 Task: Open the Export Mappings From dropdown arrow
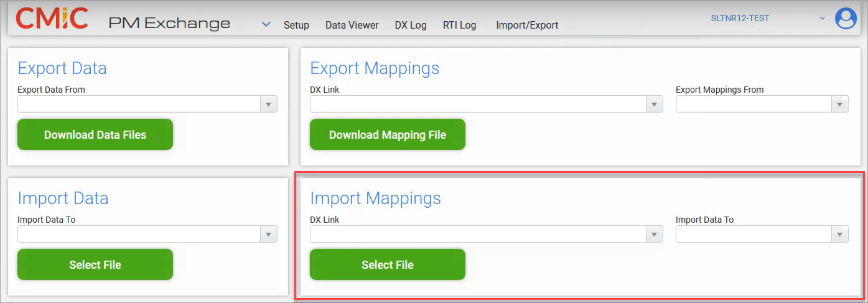click(x=840, y=105)
